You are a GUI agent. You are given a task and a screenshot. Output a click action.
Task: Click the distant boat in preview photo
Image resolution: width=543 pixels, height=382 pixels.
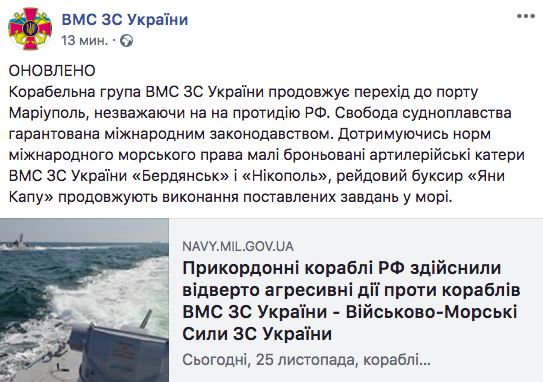[19, 241]
